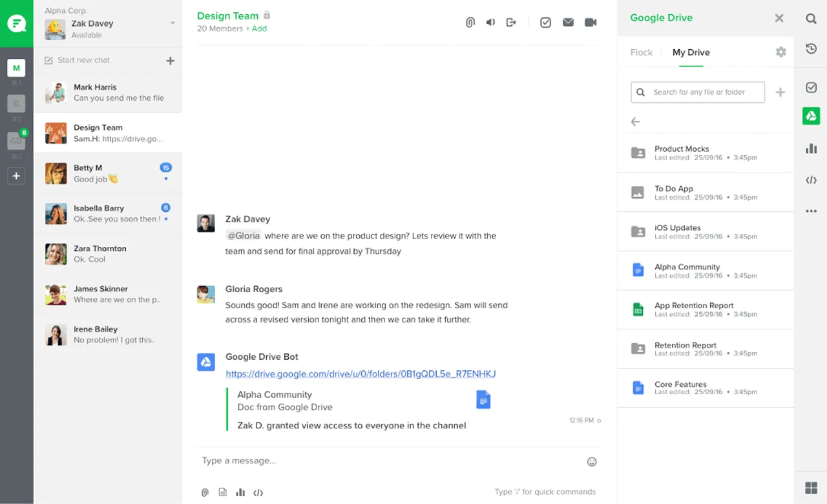
Task: Click the lock icon next to Design Team
Action: tap(267, 15)
